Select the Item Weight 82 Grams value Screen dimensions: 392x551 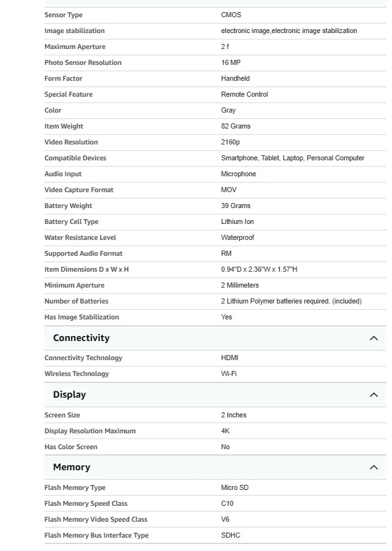235,126
